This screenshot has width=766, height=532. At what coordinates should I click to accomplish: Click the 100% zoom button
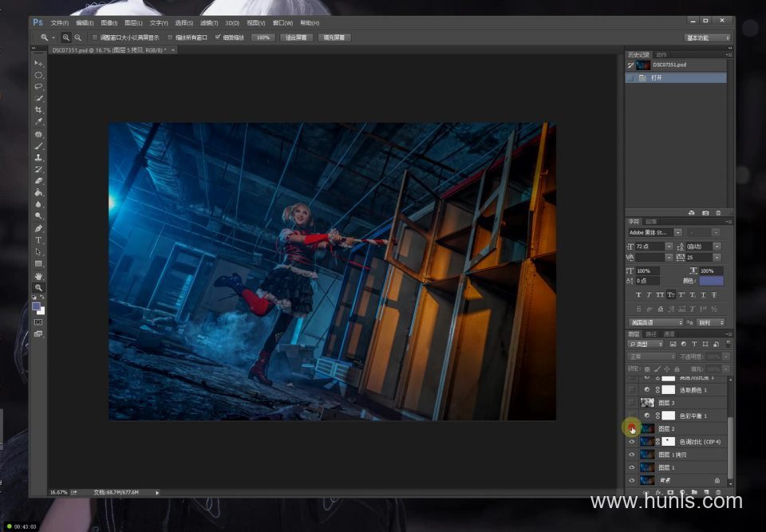263,37
